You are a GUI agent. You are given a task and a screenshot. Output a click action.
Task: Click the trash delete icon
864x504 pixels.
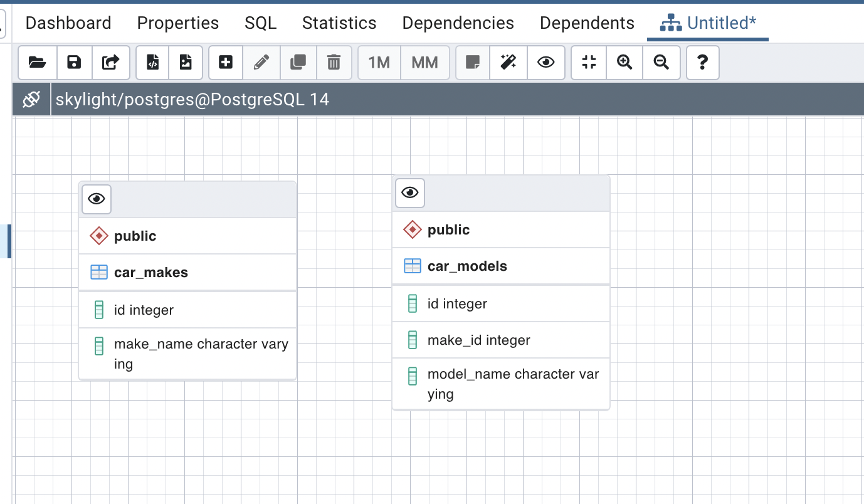point(334,63)
